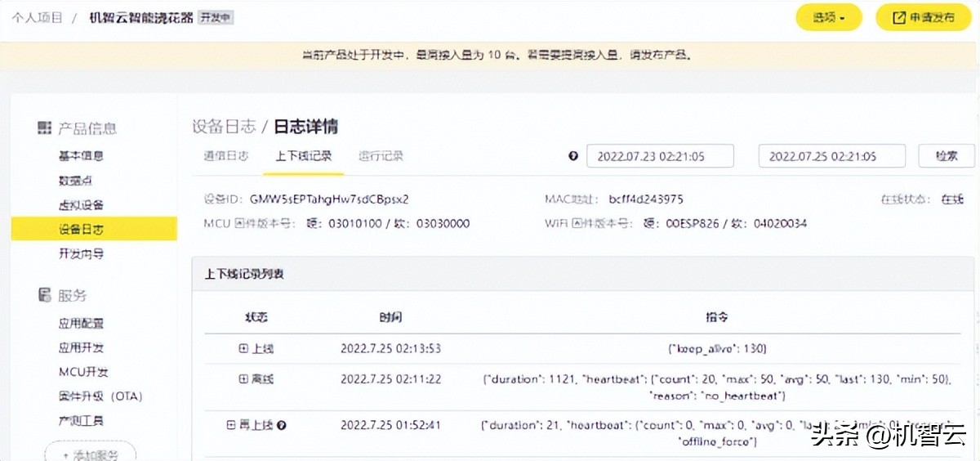Expand the 离线 record row

243,379
